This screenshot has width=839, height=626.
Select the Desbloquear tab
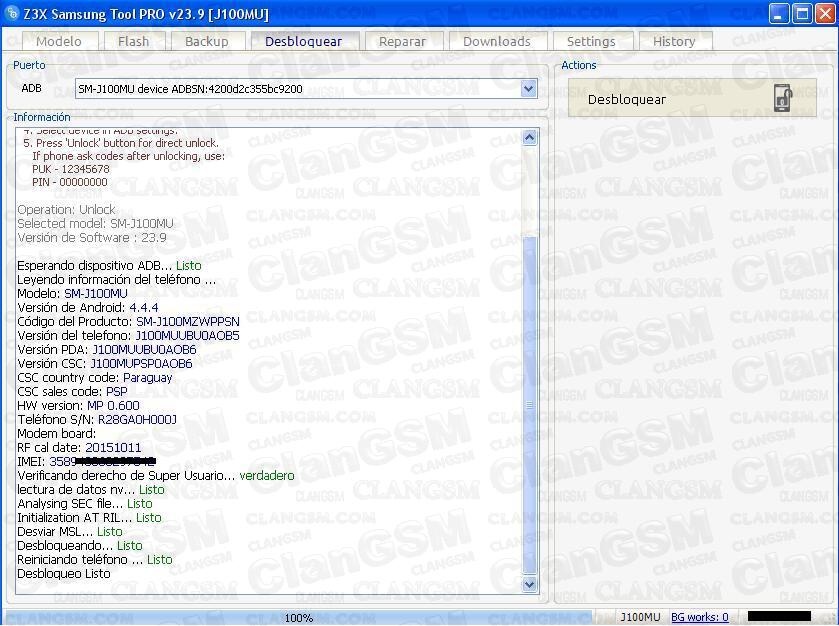click(304, 41)
